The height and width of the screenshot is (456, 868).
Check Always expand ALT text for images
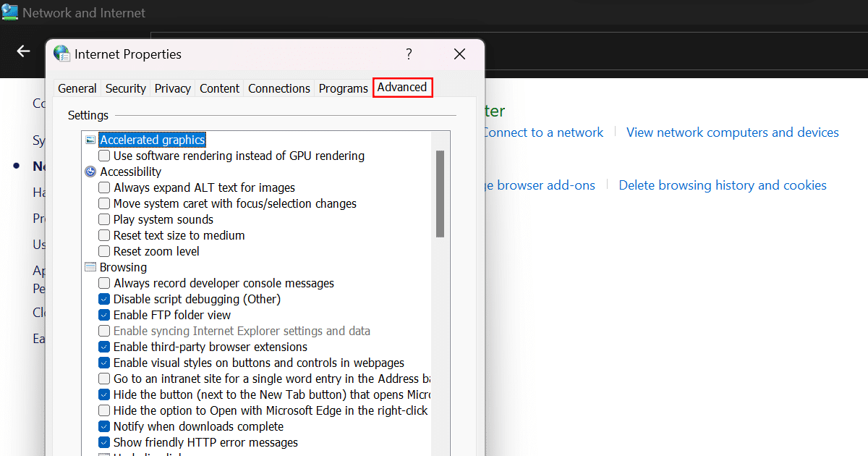[104, 187]
